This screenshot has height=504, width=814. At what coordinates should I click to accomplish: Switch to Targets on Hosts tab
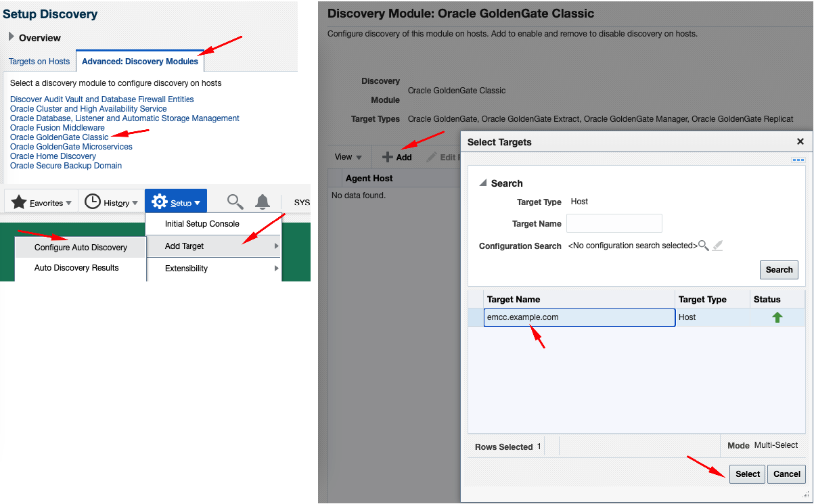point(39,61)
